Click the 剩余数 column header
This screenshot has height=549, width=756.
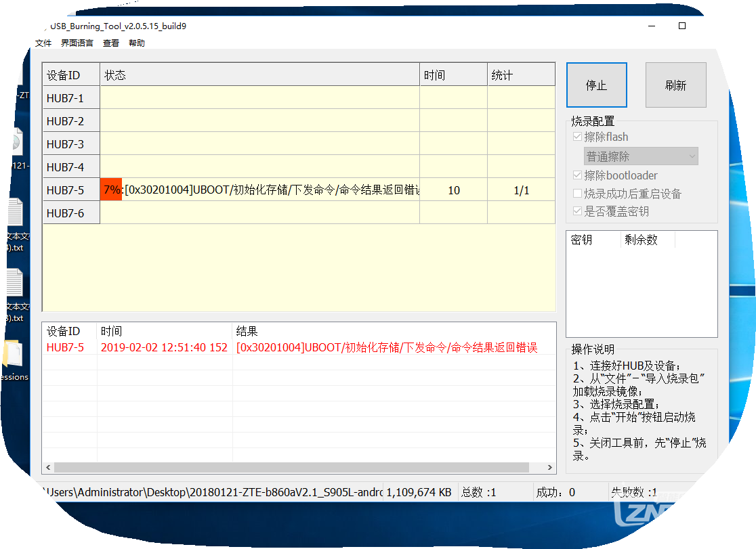coord(648,240)
